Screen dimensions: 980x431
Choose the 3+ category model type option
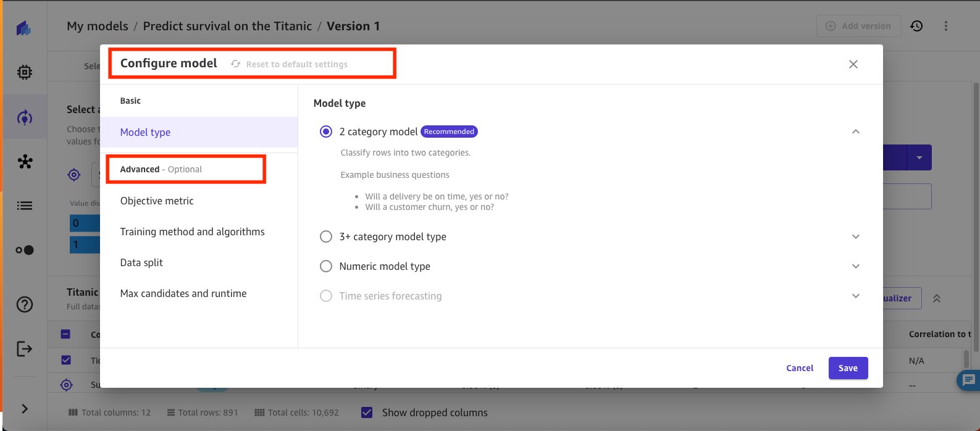point(326,236)
